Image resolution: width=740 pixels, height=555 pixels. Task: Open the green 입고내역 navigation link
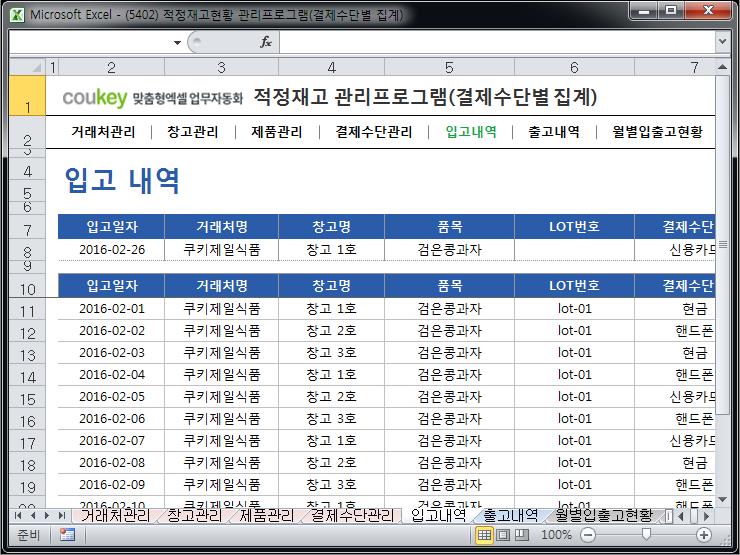point(471,132)
